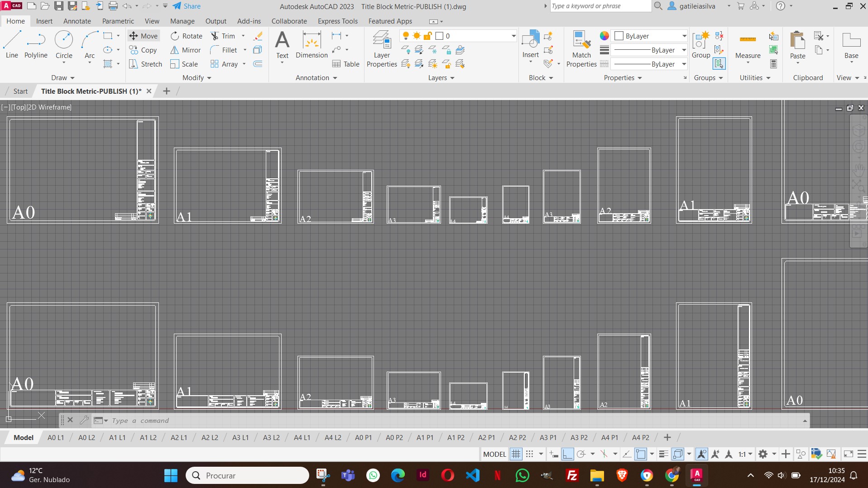Image resolution: width=868 pixels, height=488 pixels.
Task: Click the viewport Top view label
Action: [x=19, y=107]
